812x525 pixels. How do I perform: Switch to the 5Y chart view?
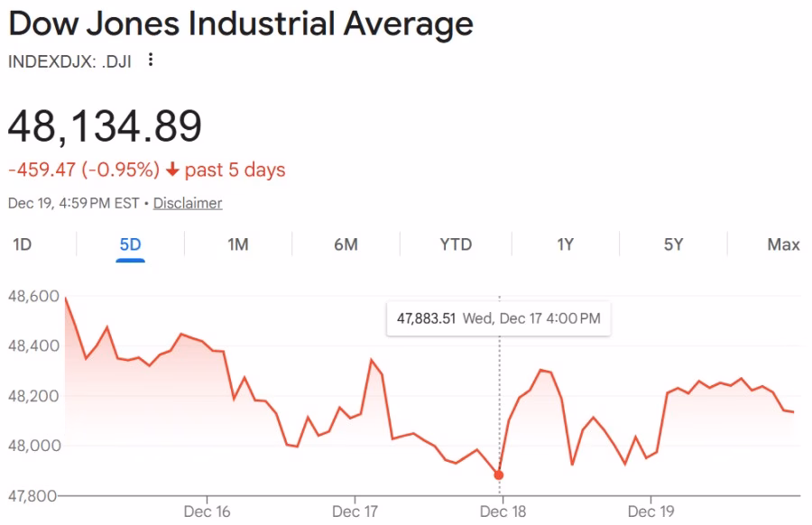(x=673, y=244)
